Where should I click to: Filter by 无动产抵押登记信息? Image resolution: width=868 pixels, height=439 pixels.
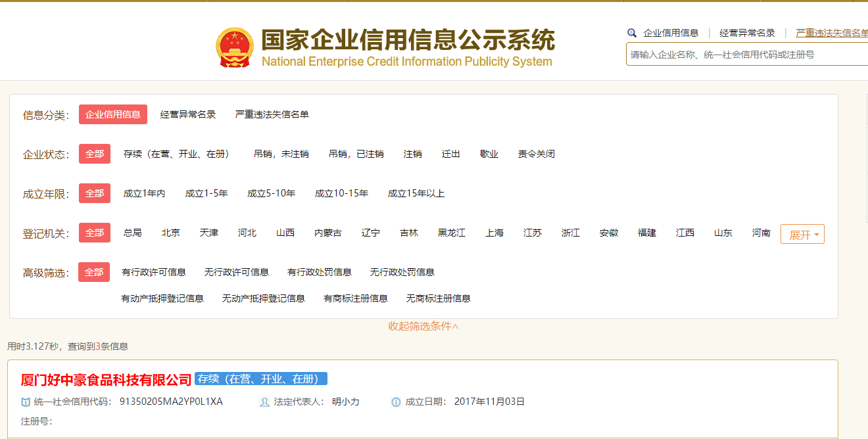tap(264, 298)
